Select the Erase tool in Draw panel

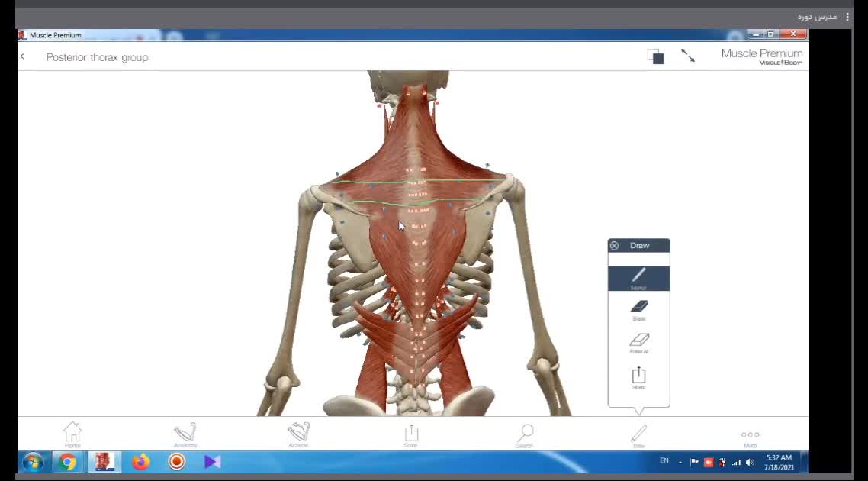click(639, 310)
